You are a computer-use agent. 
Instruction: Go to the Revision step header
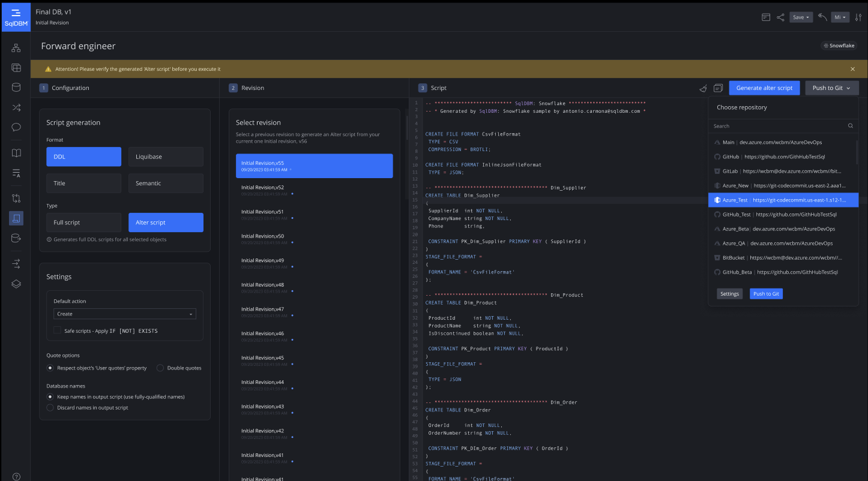(246, 88)
